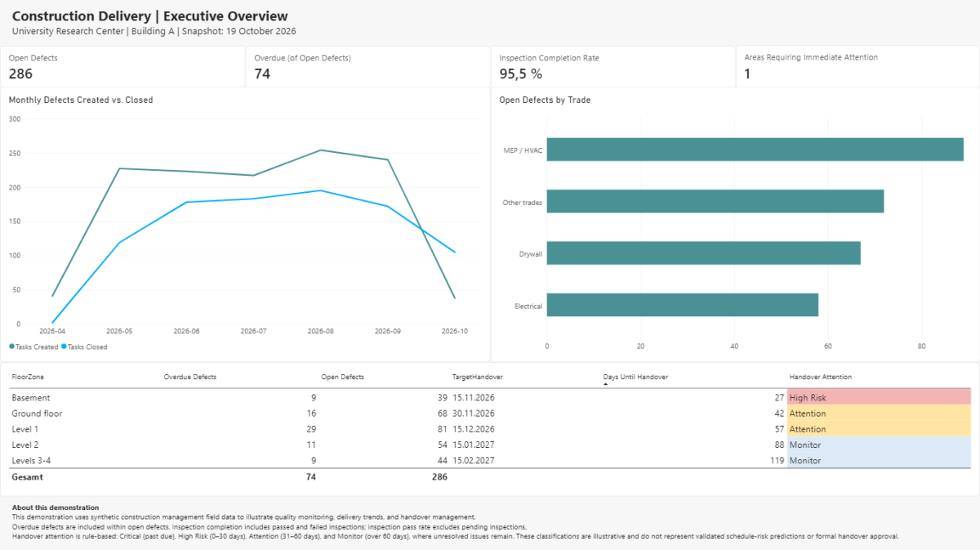Select the Tasks Created legend entry

pyautogui.click(x=33, y=347)
